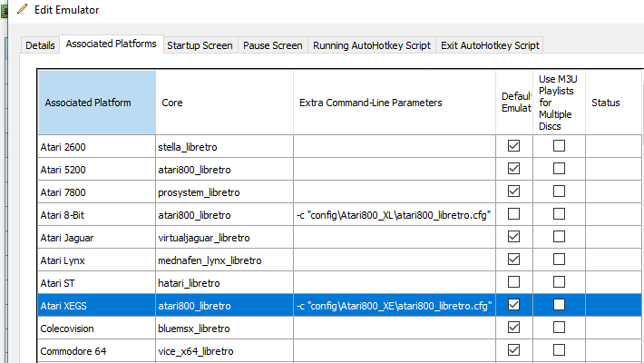The height and width of the screenshot is (363, 644).
Task: Switch to the Startup Screen tab
Action: (x=200, y=45)
